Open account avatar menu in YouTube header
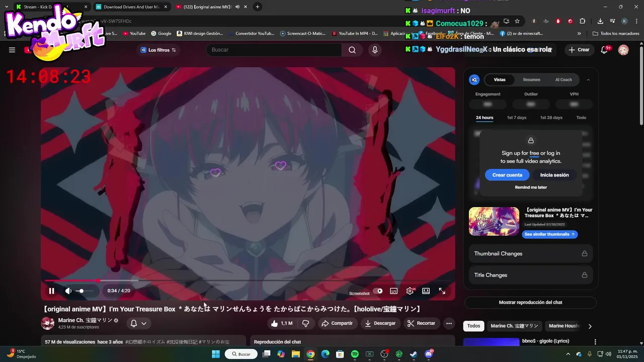 click(623, 50)
